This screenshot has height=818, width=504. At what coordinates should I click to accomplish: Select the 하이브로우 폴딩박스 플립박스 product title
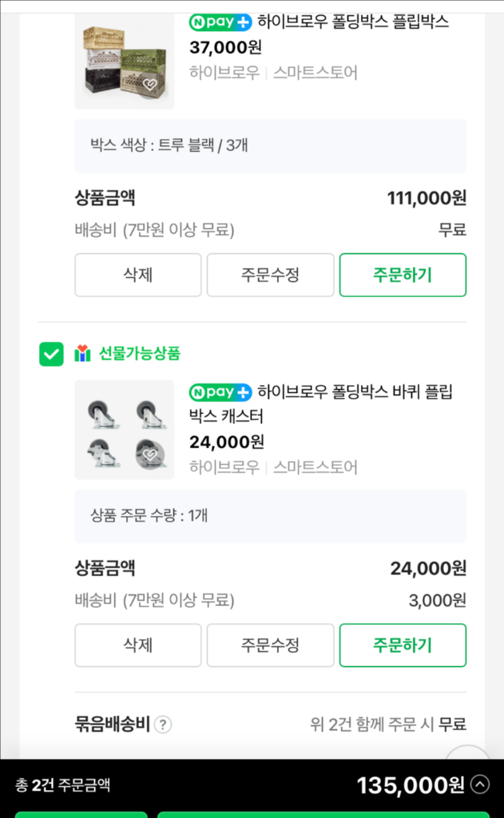pyautogui.click(x=359, y=22)
